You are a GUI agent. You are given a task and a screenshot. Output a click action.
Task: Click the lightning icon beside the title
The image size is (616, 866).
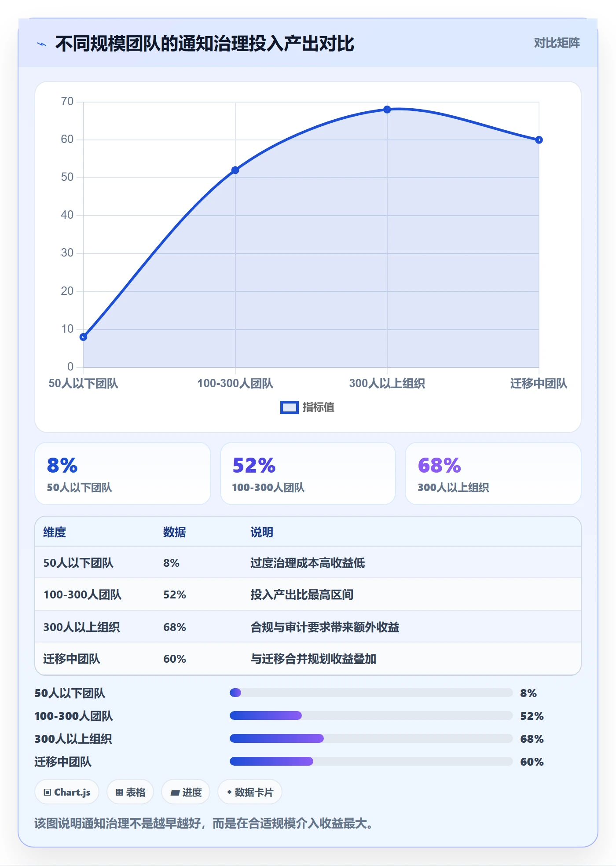click(42, 44)
